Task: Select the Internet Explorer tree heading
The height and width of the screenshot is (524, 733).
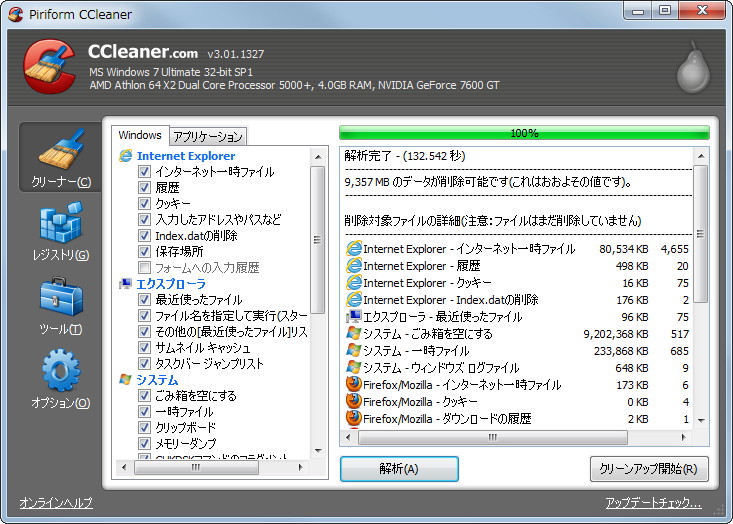Action: point(186,156)
